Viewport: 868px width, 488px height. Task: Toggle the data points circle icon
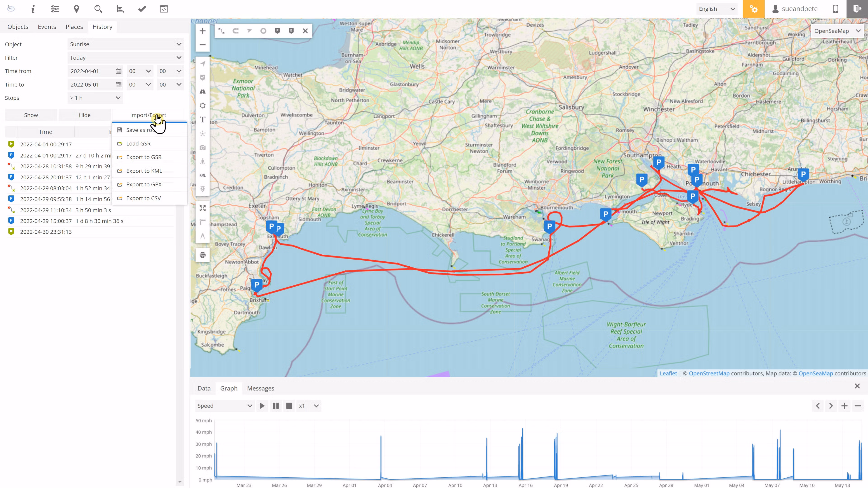263,31
